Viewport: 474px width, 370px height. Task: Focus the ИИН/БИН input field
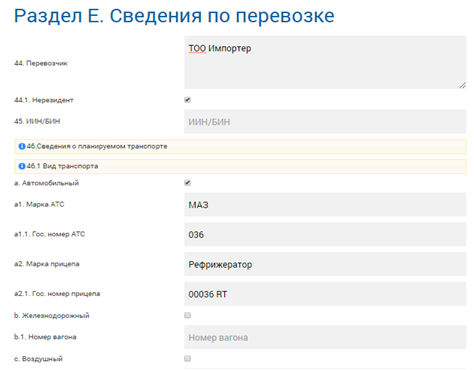click(x=325, y=122)
